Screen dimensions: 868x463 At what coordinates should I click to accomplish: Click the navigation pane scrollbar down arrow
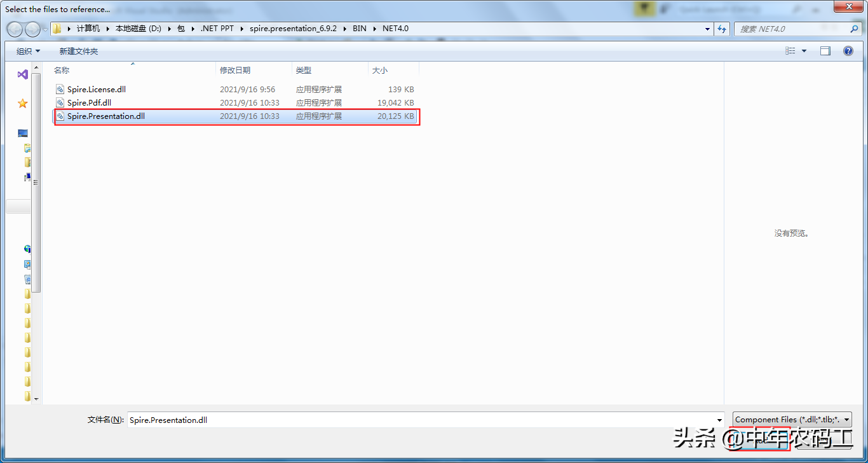36,399
